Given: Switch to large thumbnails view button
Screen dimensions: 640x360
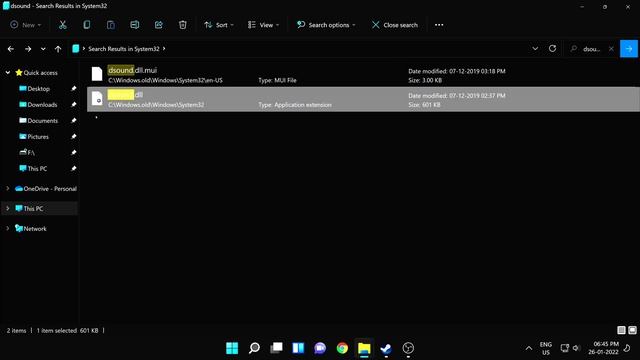Looking at the screenshot, I should coord(632,330).
